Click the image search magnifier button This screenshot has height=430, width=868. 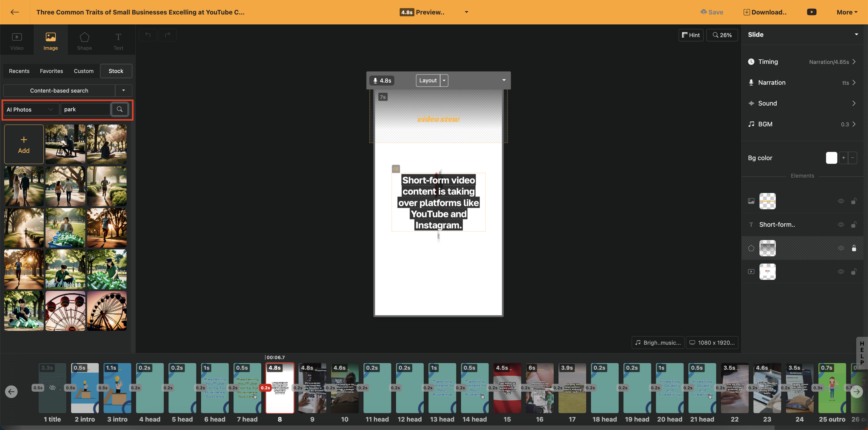click(120, 109)
